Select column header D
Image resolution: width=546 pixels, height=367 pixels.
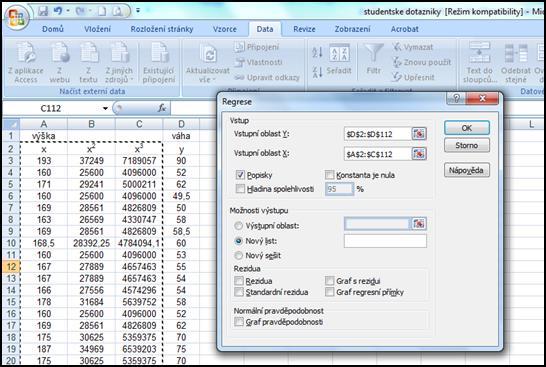tap(181, 124)
